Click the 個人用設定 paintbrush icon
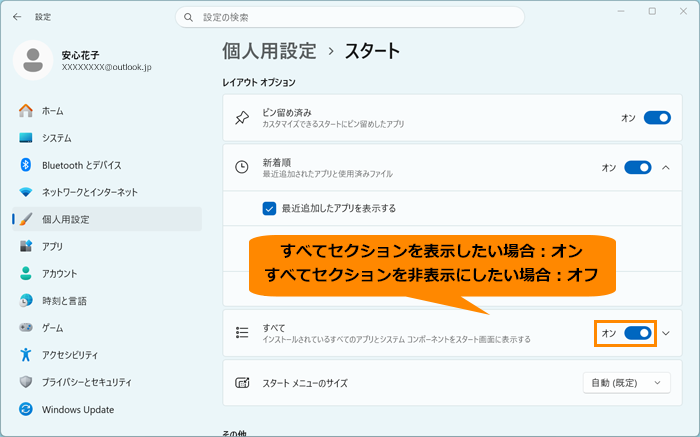 26,219
